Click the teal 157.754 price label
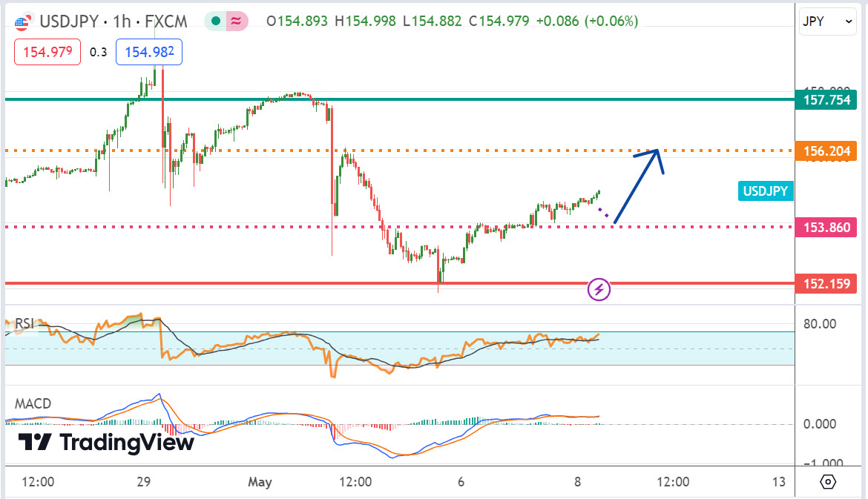 point(825,100)
